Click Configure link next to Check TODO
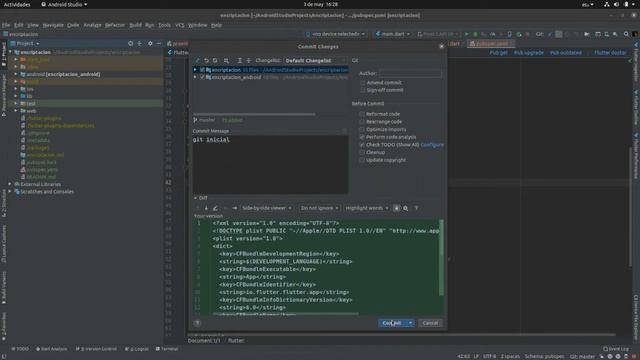This screenshot has width=640, height=360. [x=432, y=145]
